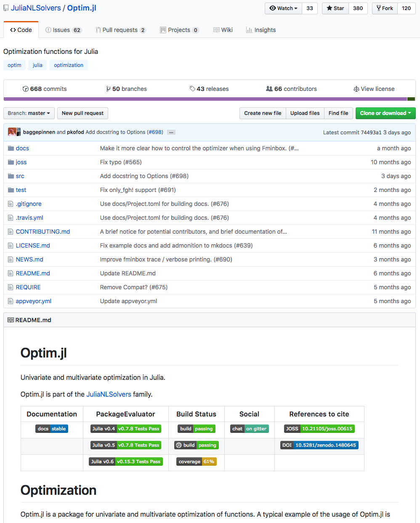Open the Branch: master selector

click(x=29, y=113)
